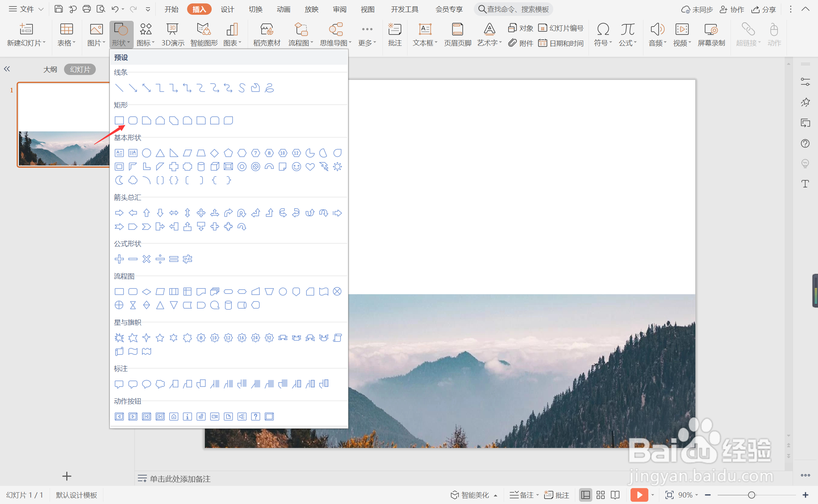Select the multiply sign in 公式形状
818x504 pixels.
[x=147, y=259]
